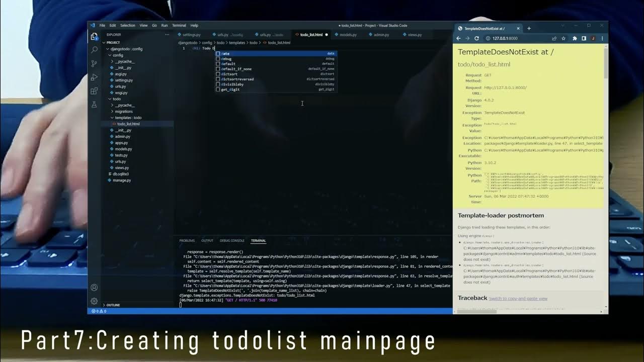Open Explorer more actions ellipsis

[x=167, y=35]
